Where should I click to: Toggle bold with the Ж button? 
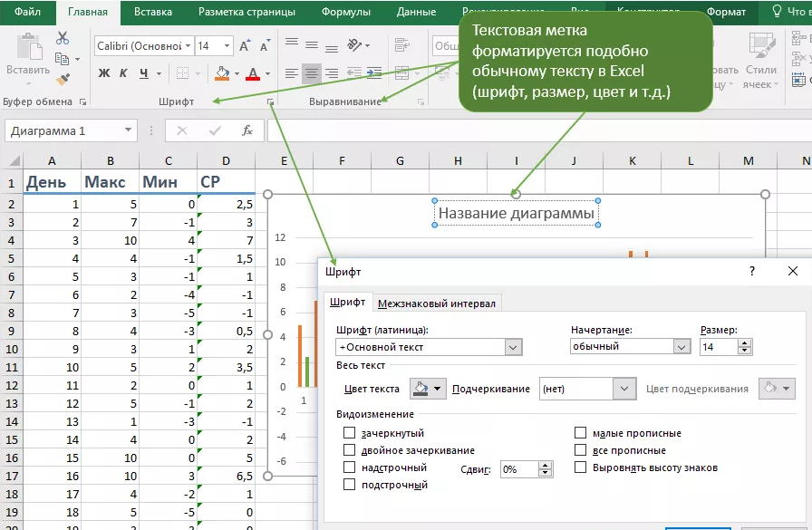104,73
